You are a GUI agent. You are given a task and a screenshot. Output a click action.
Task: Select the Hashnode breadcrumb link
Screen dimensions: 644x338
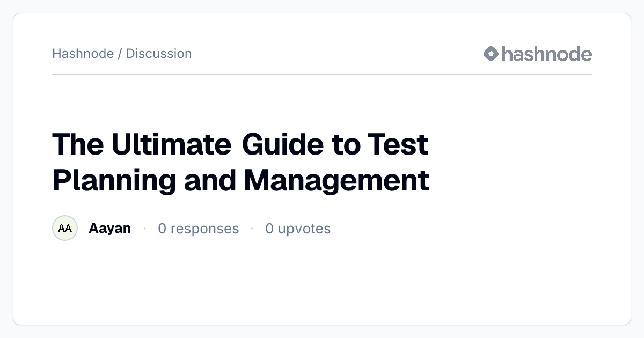point(83,54)
